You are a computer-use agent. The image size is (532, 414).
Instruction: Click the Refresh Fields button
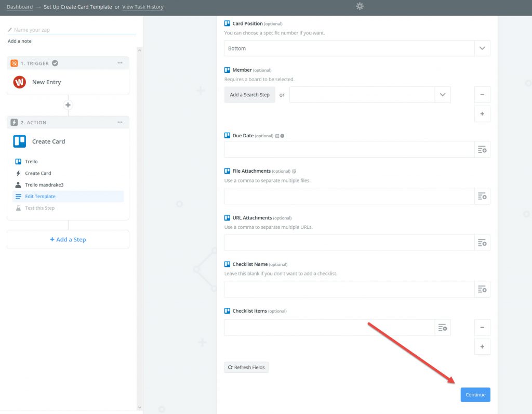click(x=246, y=367)
